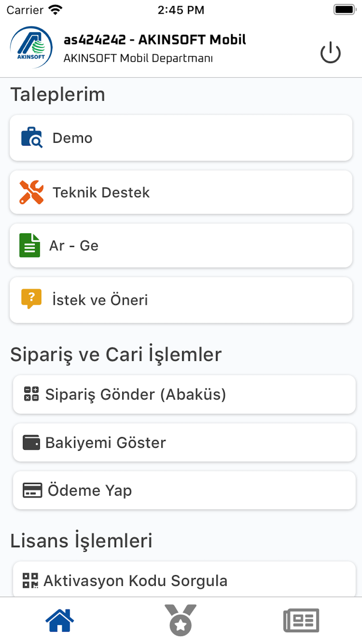Go to the news tab
Screen dimensions: 362x644
coord(301,620)
